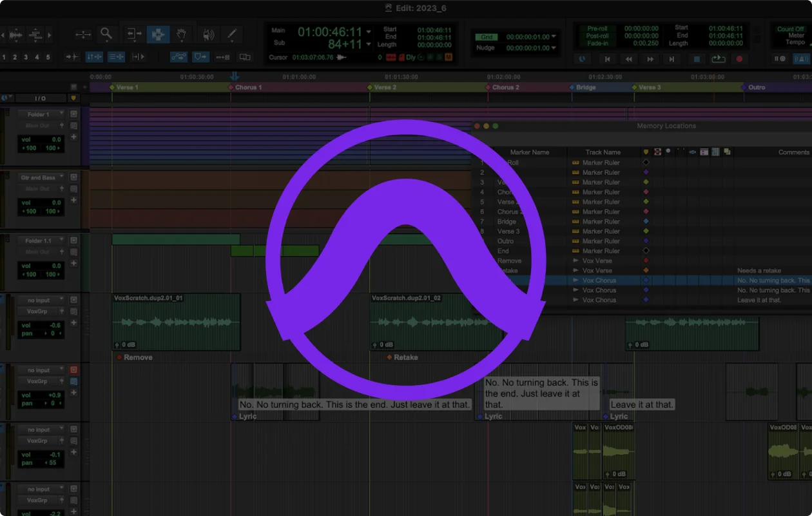
Task: Select the Scrubber speaker tool
Action: (208, 34)
